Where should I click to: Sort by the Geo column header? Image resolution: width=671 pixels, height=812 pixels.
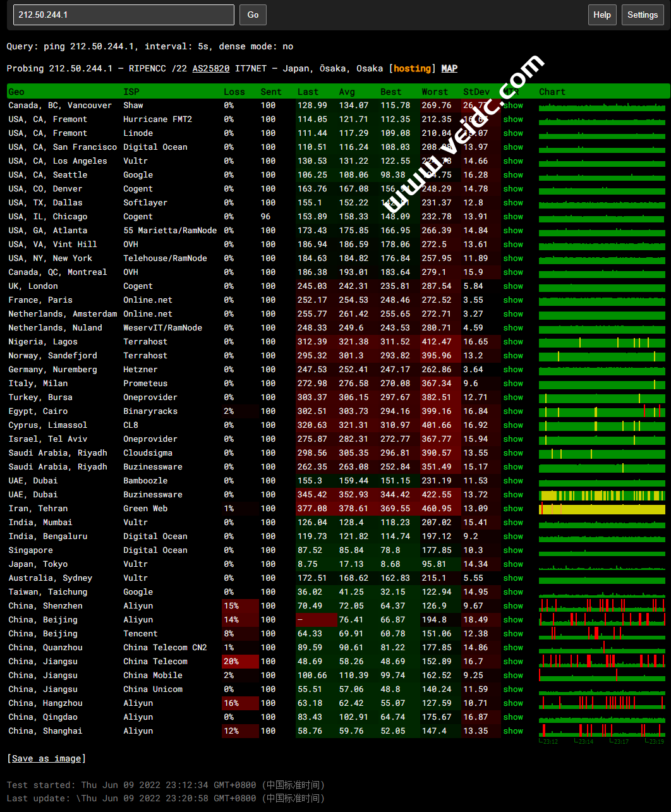click(x=16, y=92)
